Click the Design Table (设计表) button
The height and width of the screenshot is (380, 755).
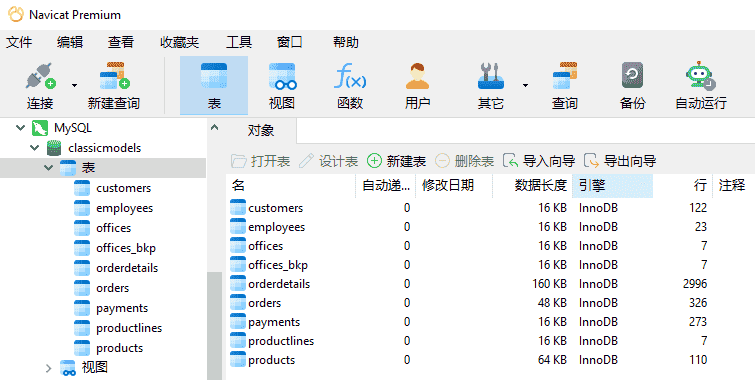pyautogui.click(x=328, y=161)
